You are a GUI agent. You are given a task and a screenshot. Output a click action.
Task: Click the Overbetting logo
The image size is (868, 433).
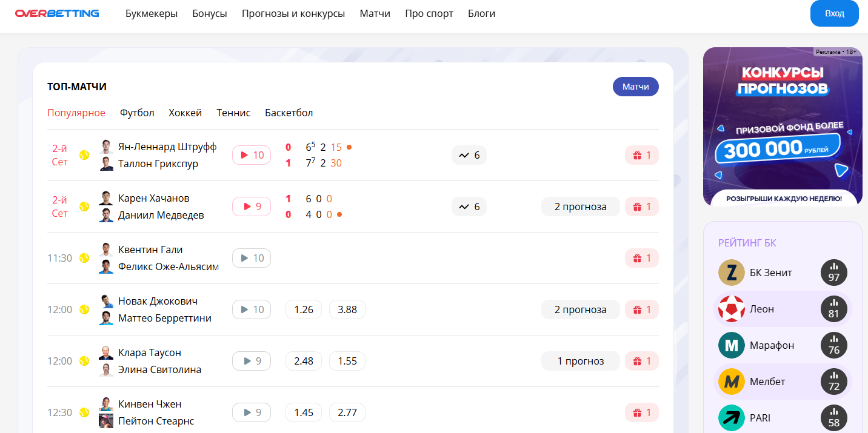[57, 13]
